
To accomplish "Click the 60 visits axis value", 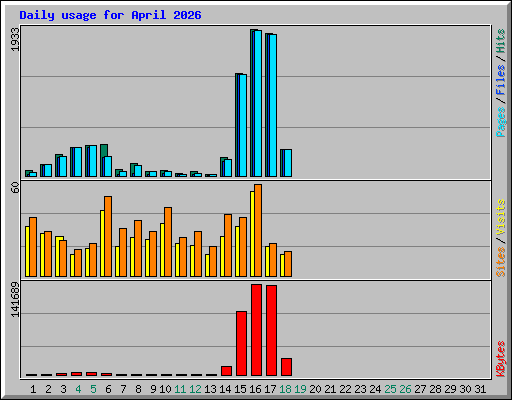I will click(15, 188).
